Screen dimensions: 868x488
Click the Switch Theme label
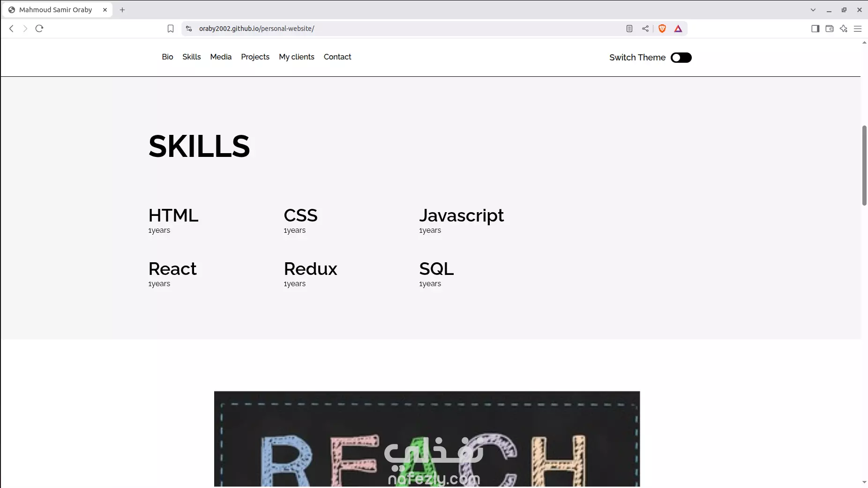coord(637,58)
